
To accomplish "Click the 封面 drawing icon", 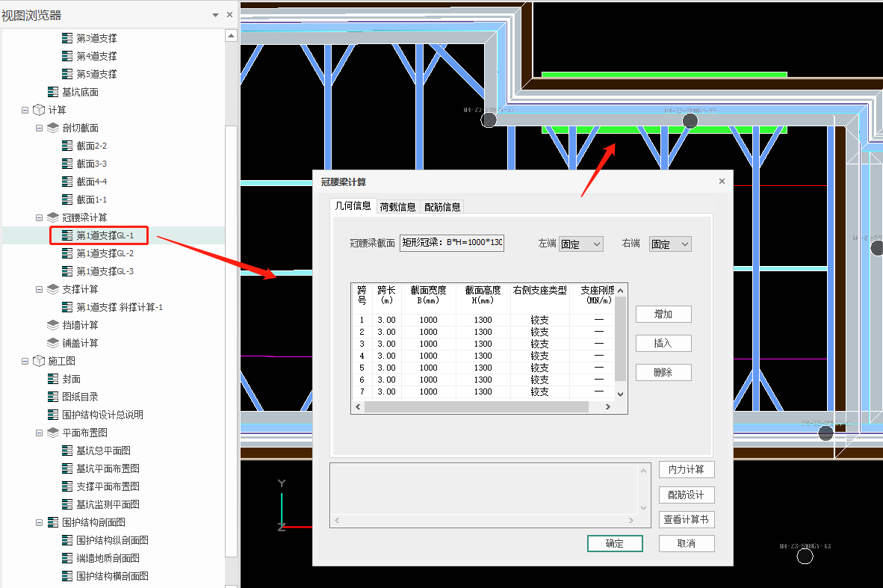I will (x=53, y=379).
